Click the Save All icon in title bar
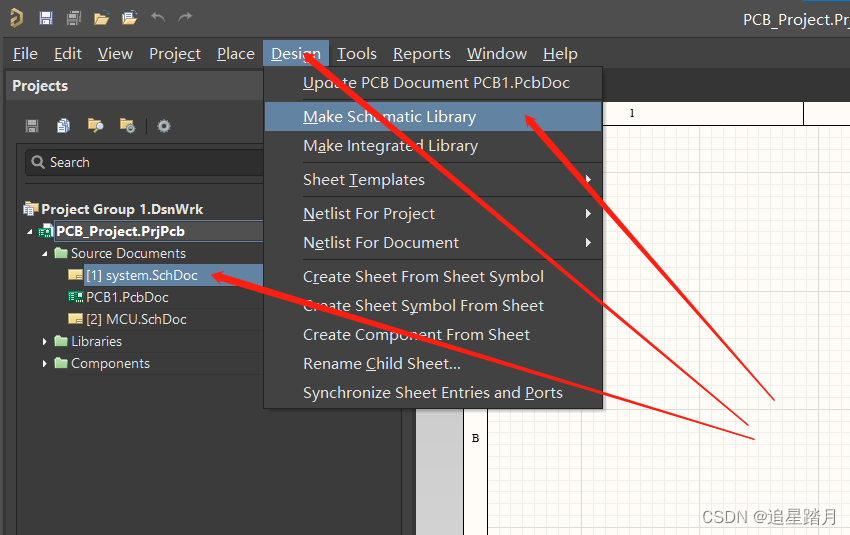Viewport: 850px width, 535px height. (x=73, y=18)
